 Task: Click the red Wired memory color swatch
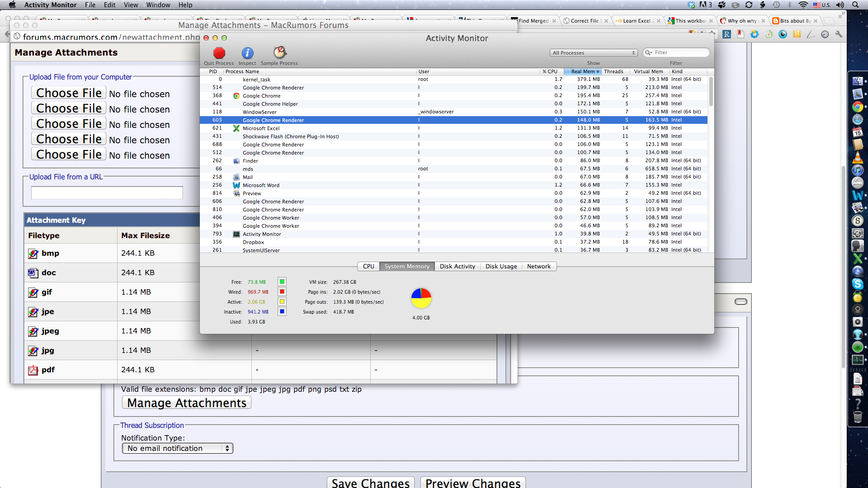[x=282, y=292]
